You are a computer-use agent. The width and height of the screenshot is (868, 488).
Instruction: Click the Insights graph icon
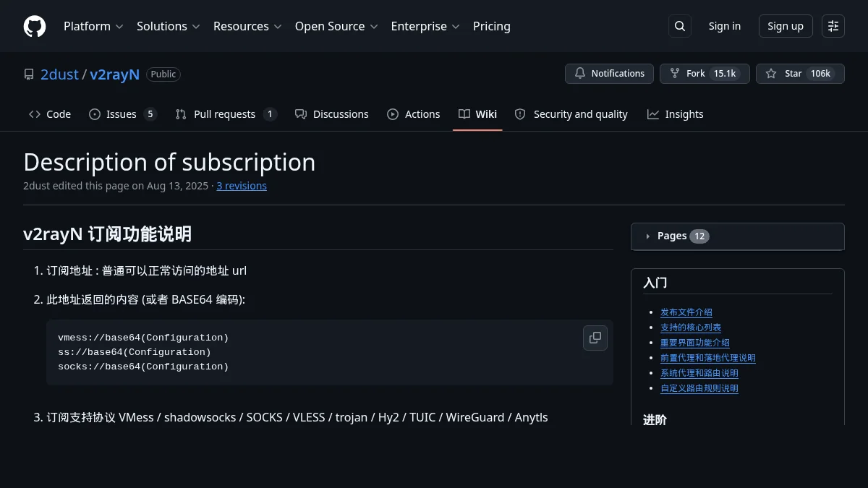(653, 114)
